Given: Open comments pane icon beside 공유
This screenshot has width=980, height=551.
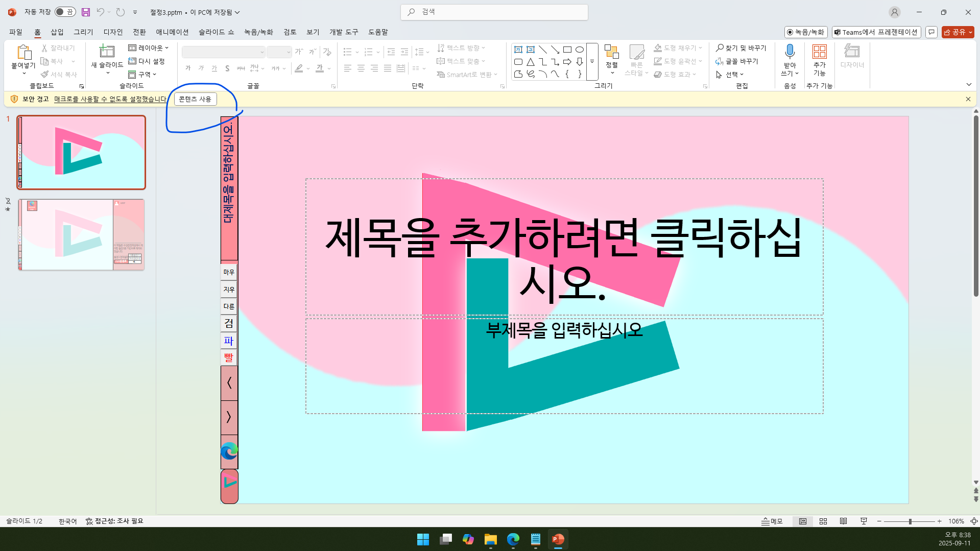Looking at the screenshot, I should pyautogui.click(x=931, y=32).
